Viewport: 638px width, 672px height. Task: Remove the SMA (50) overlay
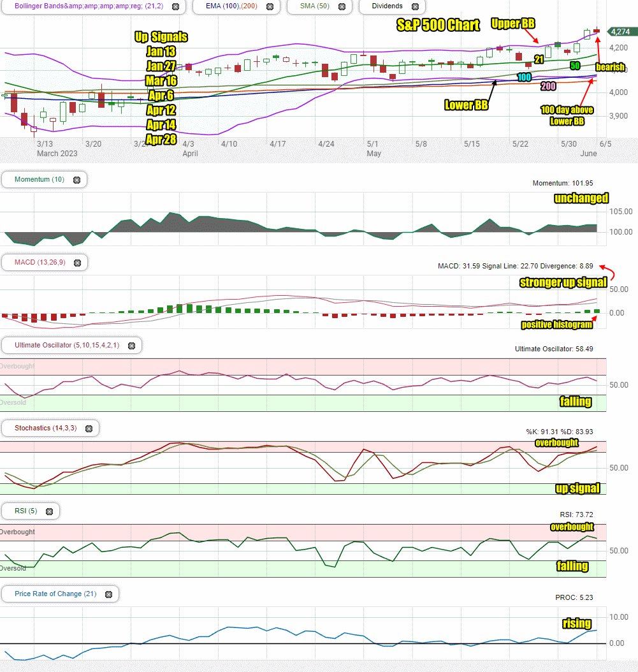342,7
